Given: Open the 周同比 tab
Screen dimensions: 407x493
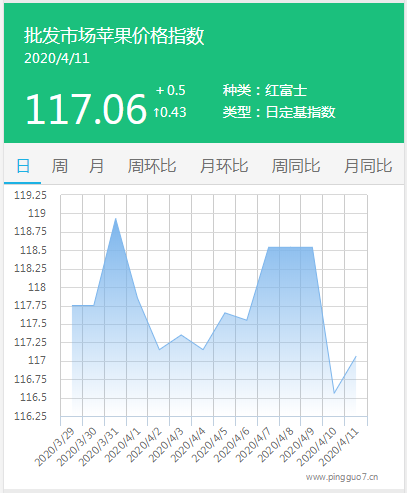Looking at the screenshot, I should (296, 166).
